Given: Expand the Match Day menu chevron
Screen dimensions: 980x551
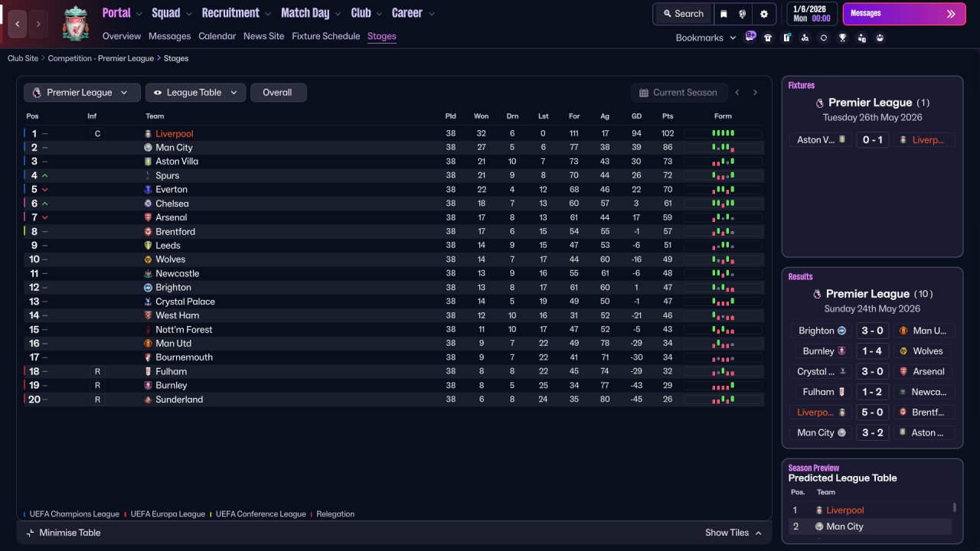Looking at the screenshot, I should pos(338,14).
